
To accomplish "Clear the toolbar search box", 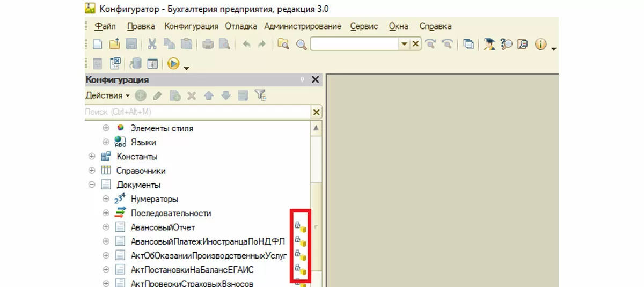I will point(415,45).
